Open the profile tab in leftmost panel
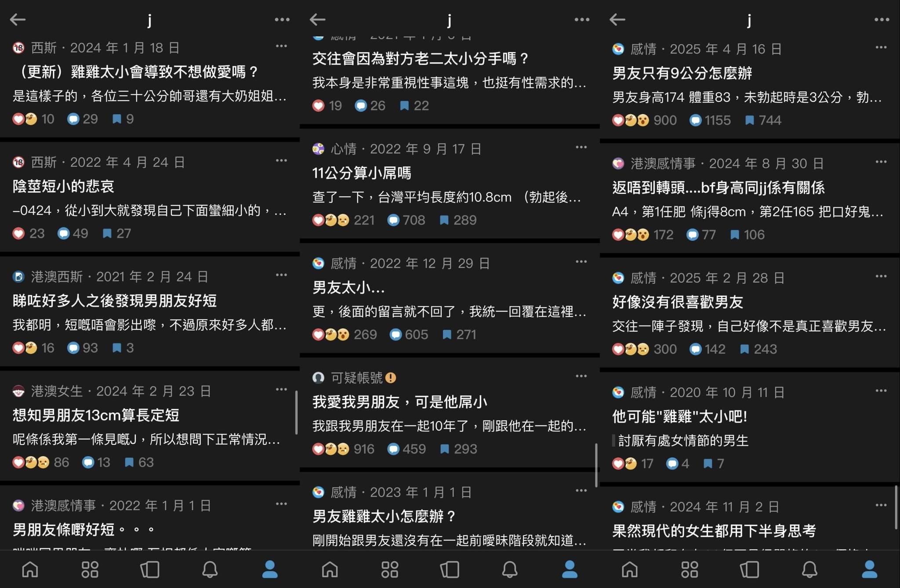Viewport: 900px width, 588px height. tap(270, 570)
